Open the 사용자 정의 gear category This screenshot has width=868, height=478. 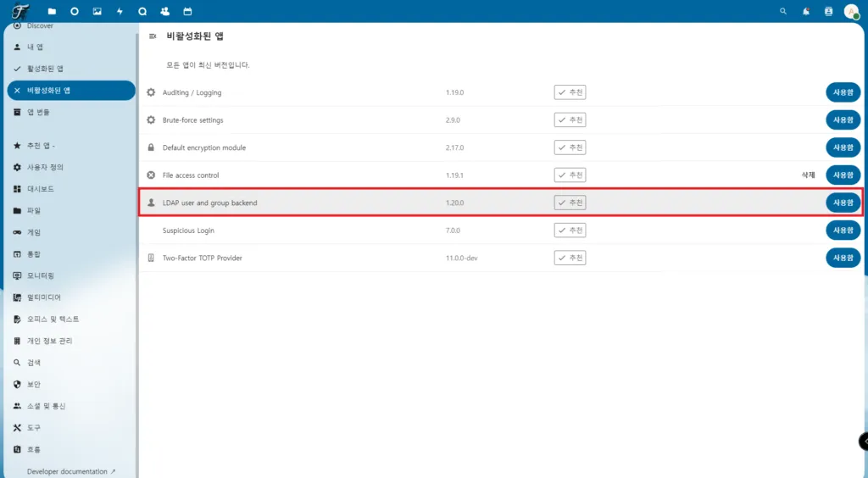tap(71, 167)
